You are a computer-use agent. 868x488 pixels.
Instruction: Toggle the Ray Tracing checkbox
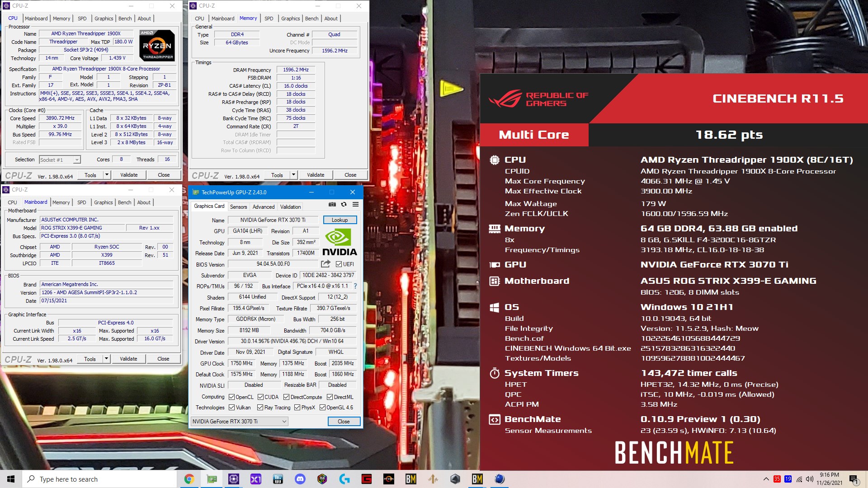pos(260,408)
